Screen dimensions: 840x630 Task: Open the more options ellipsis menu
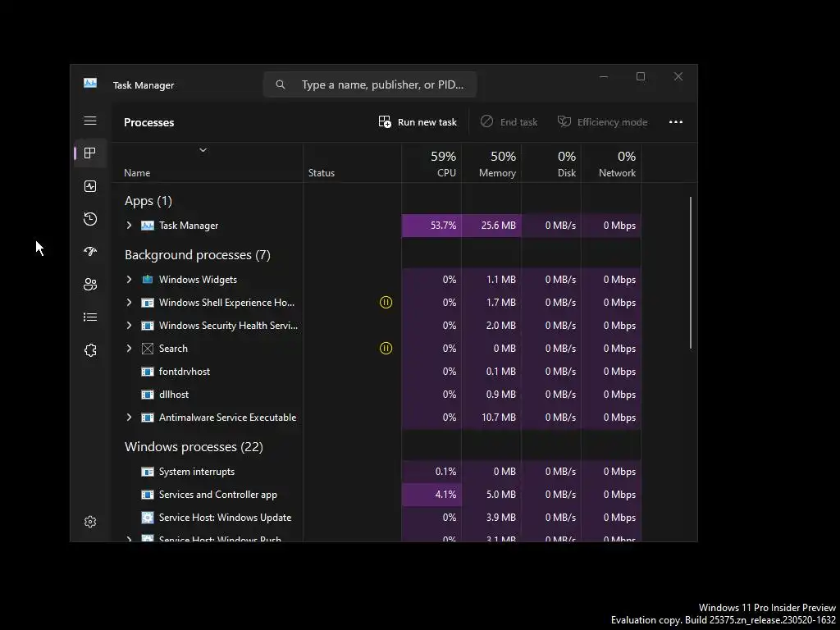(676, 122)
